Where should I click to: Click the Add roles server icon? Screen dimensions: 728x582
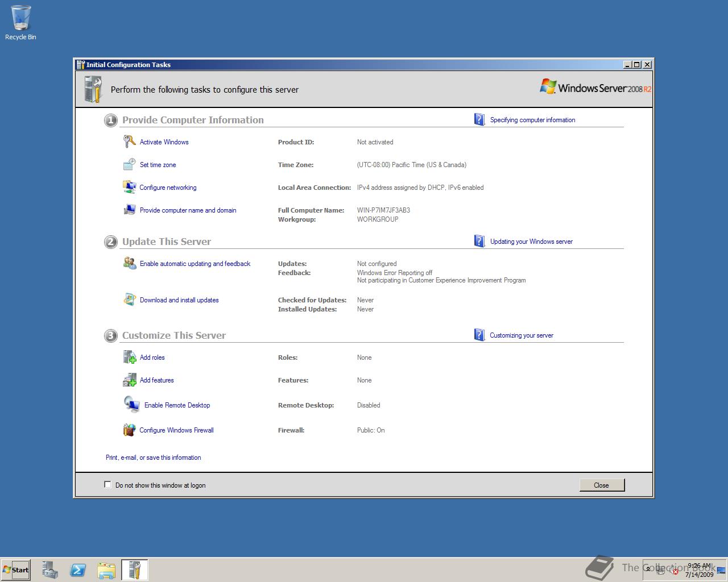tap(130, 357)
